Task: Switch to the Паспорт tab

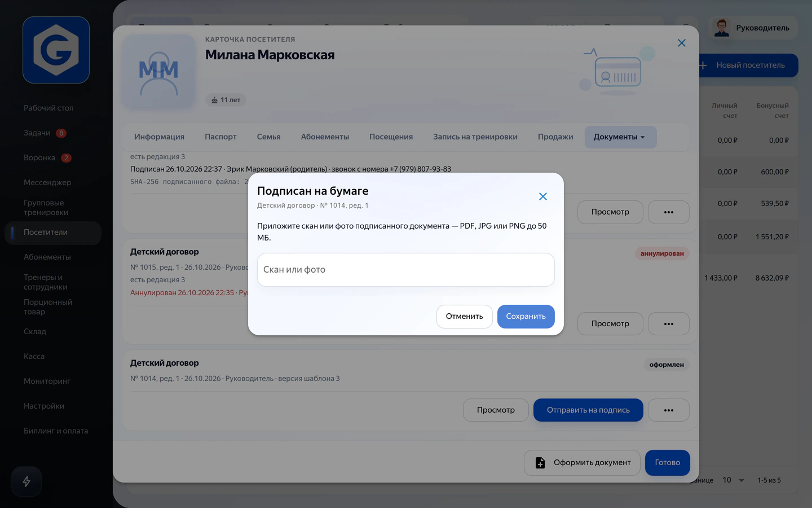Action: pos(220,137)
